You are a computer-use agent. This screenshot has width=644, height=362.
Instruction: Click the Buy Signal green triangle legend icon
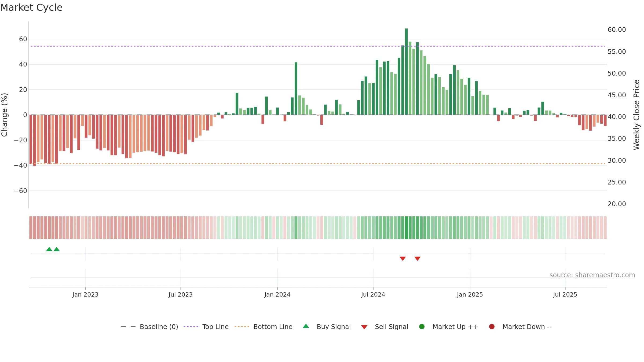click(x=306, y=326)
